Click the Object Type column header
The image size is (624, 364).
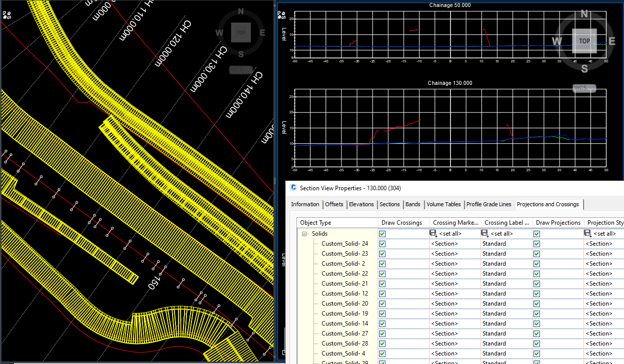coord(337,223)
